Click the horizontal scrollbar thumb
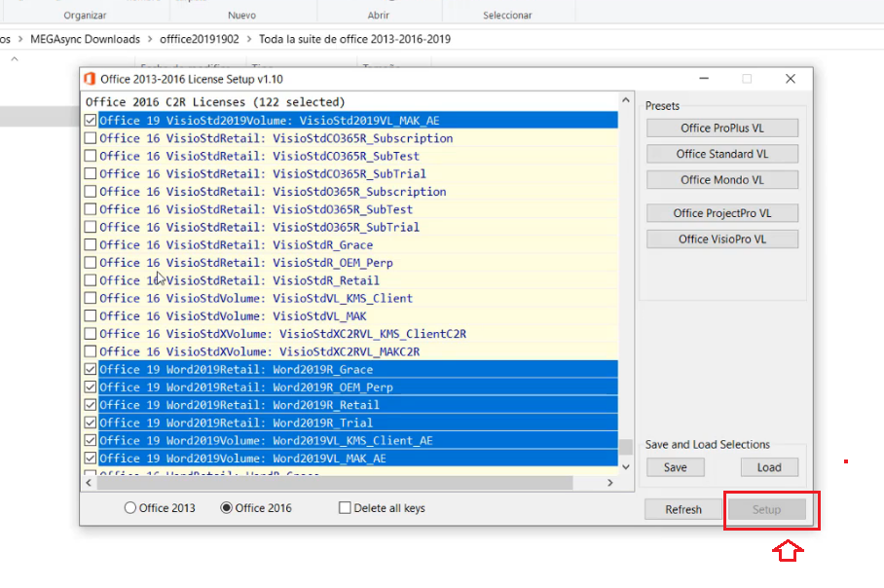Image resolution: width=884 pixels, height=588 pixels. coord(334,483)
